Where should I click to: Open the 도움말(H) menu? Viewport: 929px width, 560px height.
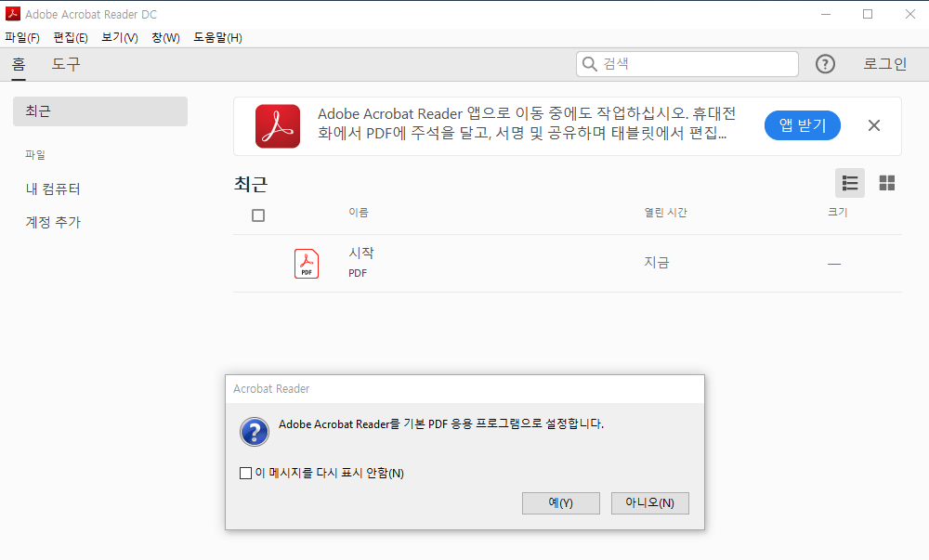pos(218,38)
